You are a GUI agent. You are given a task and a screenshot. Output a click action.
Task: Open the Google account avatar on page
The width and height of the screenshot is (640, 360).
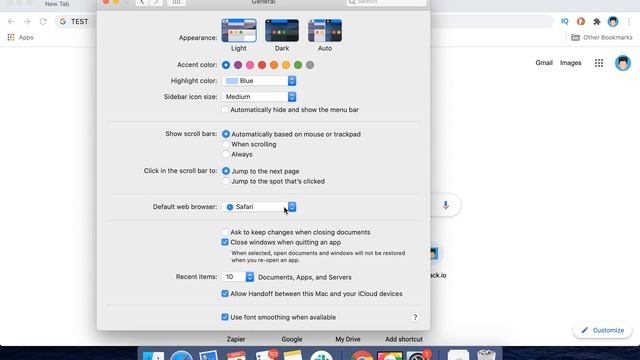click(623, 63)
